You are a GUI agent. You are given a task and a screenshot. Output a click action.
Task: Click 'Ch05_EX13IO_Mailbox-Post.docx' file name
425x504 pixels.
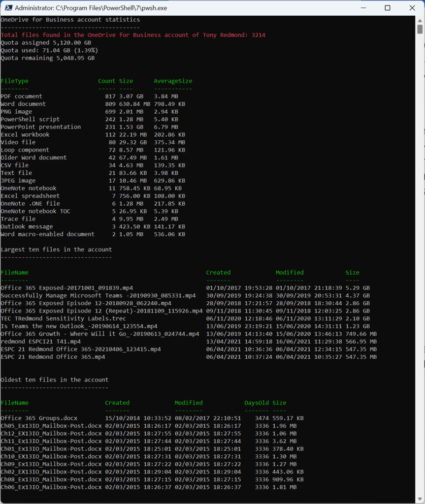coord(51,426)
